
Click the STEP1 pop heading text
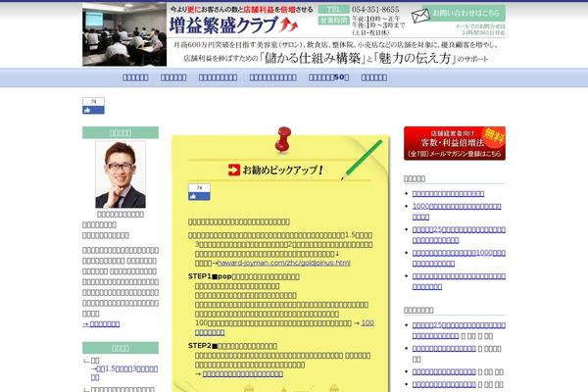[244, 276]
